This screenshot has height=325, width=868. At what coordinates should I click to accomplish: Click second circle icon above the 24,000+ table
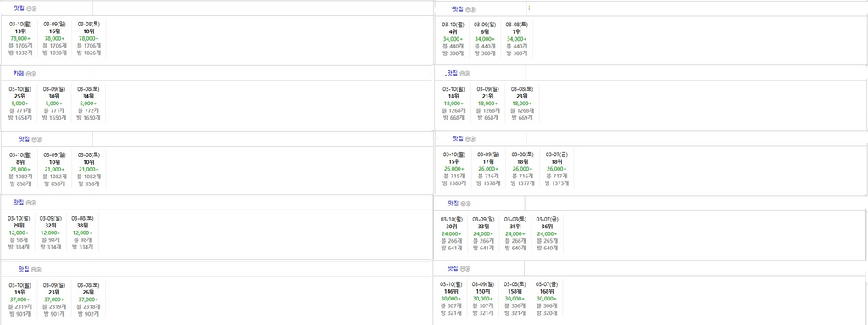(x=468, y=205)
